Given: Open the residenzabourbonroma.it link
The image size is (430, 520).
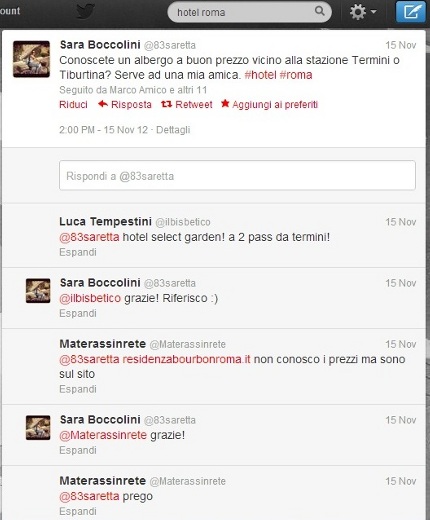Looking at the screenshot, I should click(186, 359).
